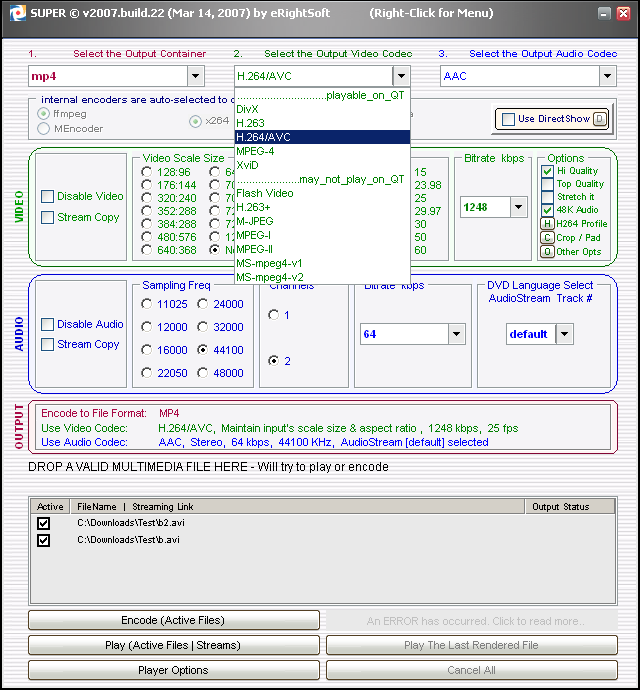Viewport: 640px width, 690px height.
Task: Click Play The Last Rendered File
Action: [x=471, y=645]
